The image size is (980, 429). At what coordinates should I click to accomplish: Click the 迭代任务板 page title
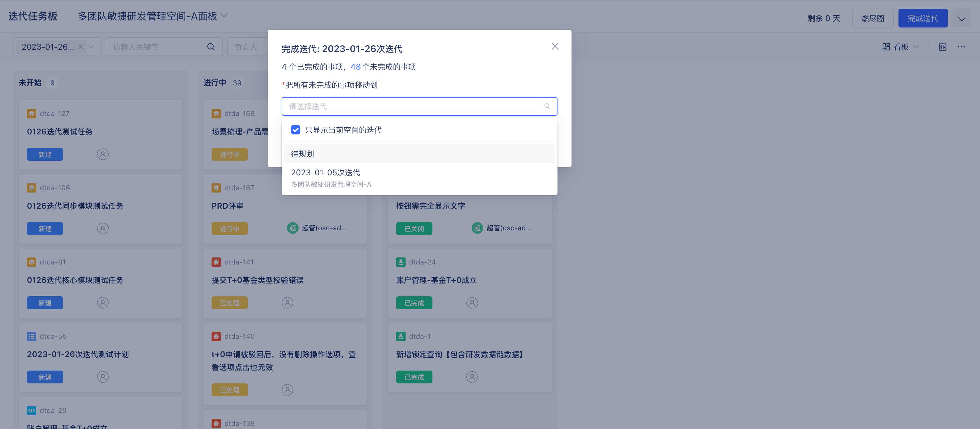point(33,16)
